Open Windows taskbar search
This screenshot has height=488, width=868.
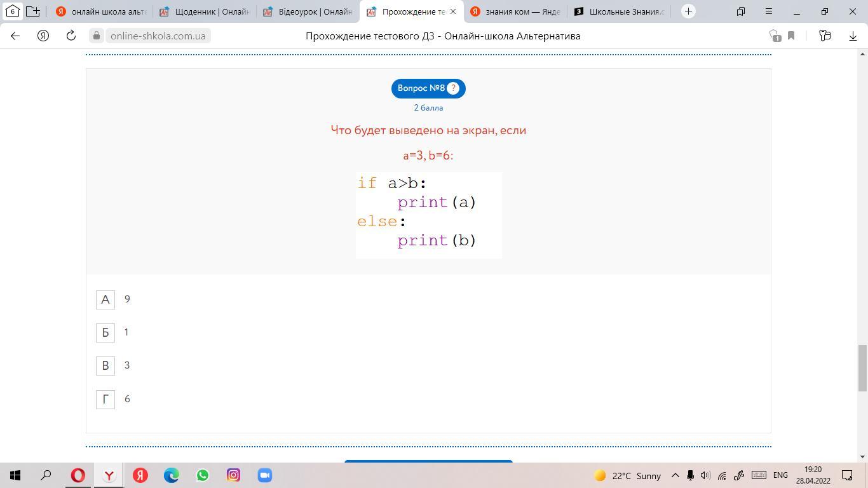[x=46, y=475]
